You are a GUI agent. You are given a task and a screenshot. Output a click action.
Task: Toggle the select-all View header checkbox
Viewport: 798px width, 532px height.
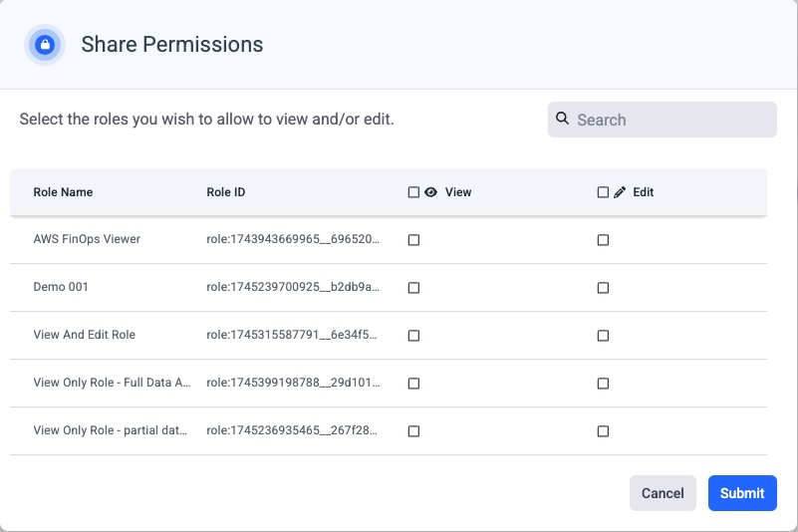(x=413, y=192)
